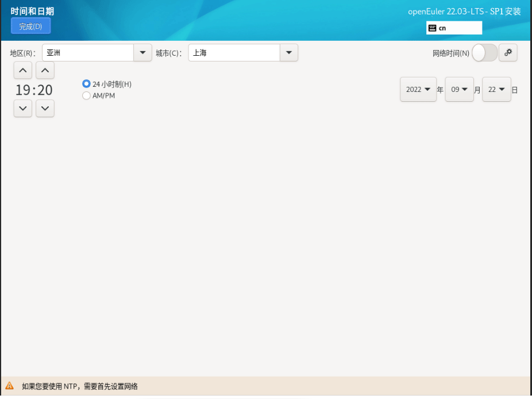
Task: Click the 亚洲 region text field
Action: (x=88, y=53)
